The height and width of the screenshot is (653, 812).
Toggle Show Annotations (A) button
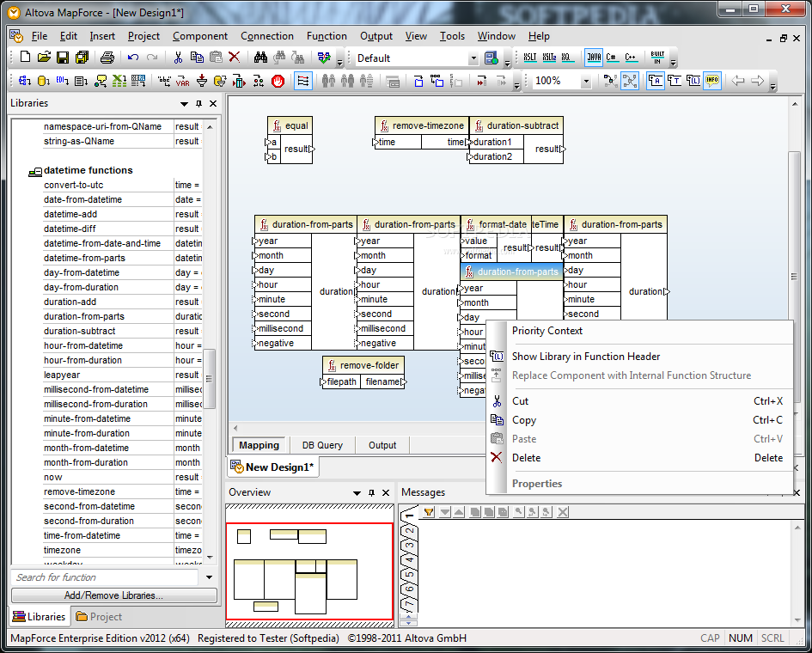pyautogui.click(x=656, y=81)
